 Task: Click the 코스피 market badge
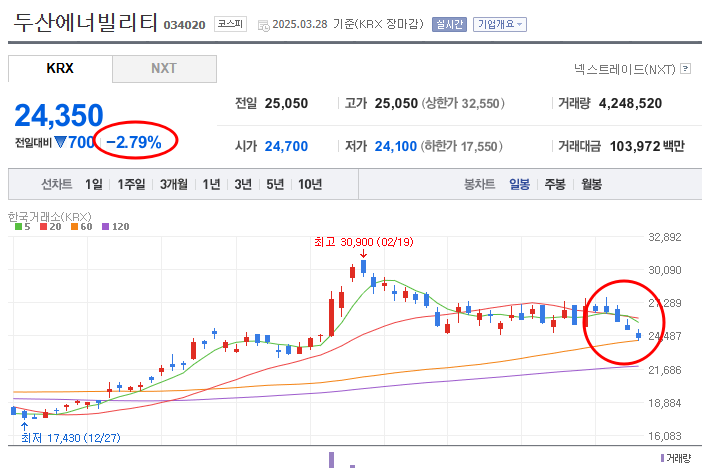tap(230, 24)
